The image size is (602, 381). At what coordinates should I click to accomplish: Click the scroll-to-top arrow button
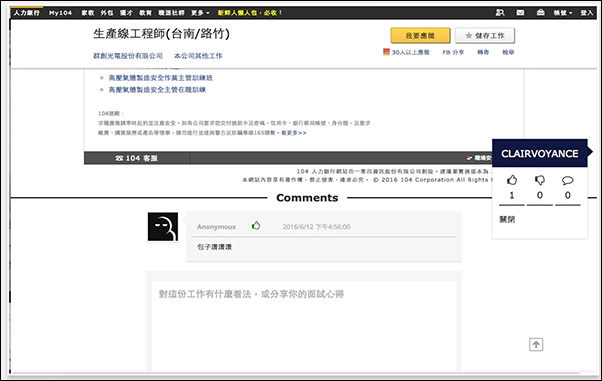(536, 345)
